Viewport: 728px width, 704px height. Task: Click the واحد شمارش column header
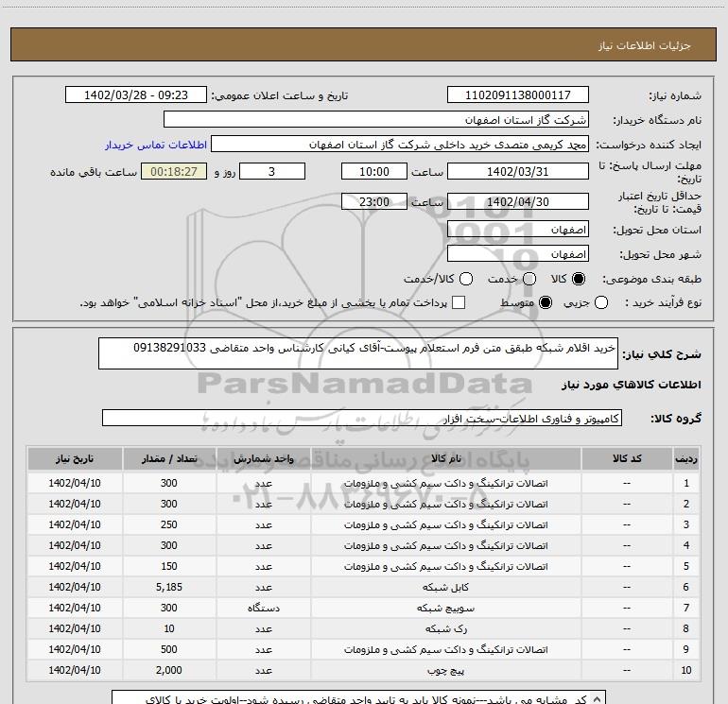(263, 458)
